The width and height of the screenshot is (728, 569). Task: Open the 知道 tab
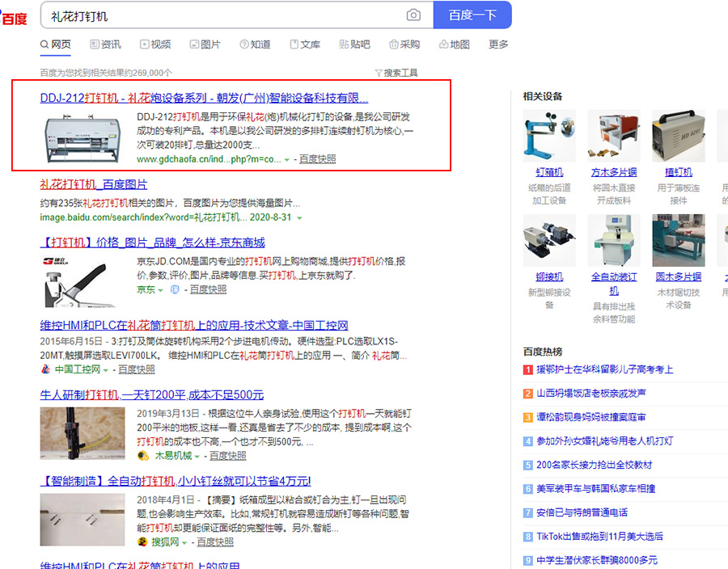pyautogui.click(x=255, y=44)
